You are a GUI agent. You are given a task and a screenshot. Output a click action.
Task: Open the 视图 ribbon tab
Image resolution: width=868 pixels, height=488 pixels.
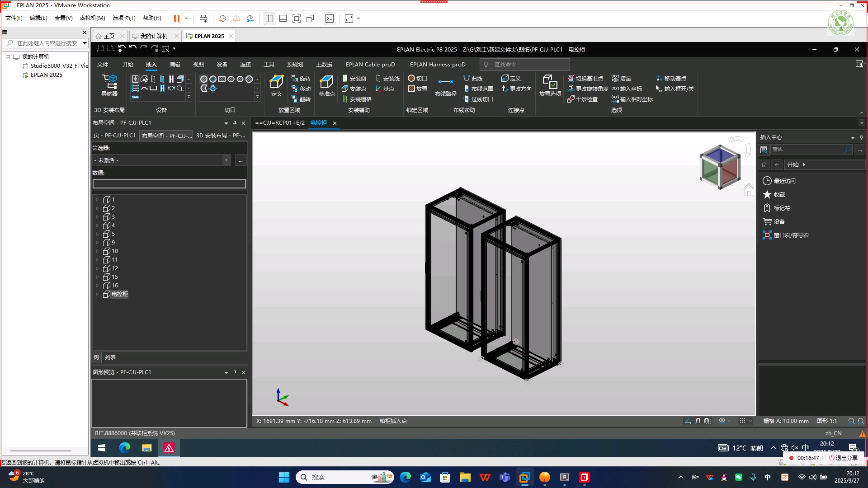[x=198, y=65]
